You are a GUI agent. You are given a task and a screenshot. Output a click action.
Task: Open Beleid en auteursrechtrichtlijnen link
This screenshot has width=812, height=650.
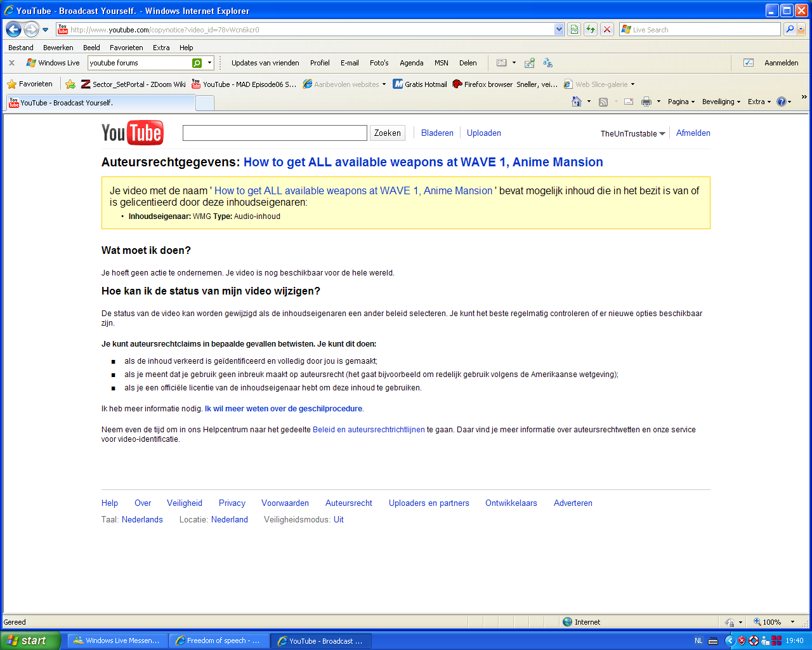pos(369,430)
